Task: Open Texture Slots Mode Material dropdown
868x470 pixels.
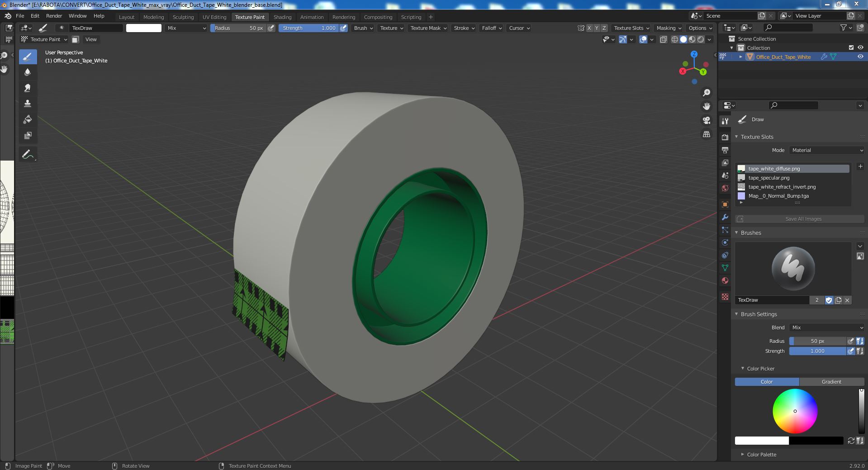Action: coord(826,150)
